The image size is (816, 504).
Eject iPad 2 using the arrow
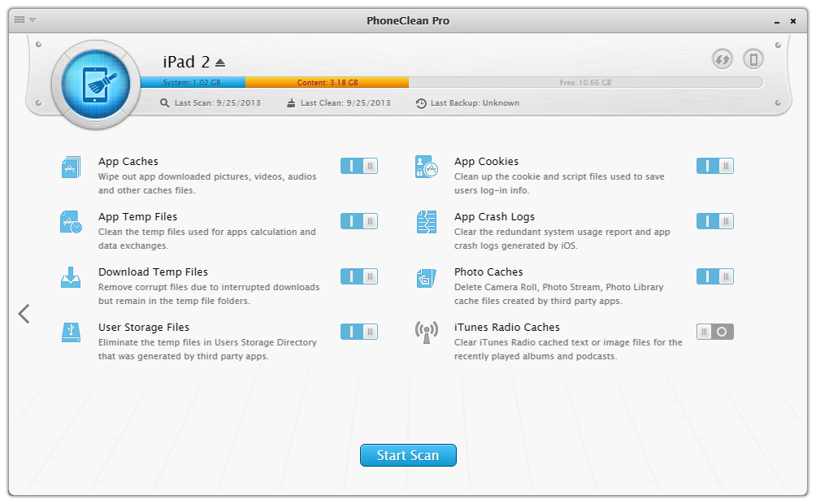(220, 63)
